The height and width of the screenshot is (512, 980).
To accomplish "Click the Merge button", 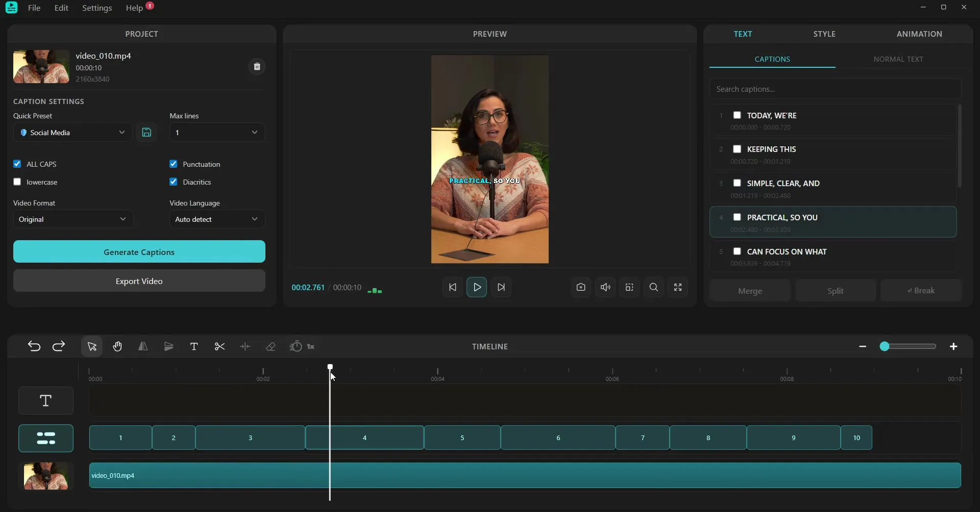I will click(x=750, y=291).
